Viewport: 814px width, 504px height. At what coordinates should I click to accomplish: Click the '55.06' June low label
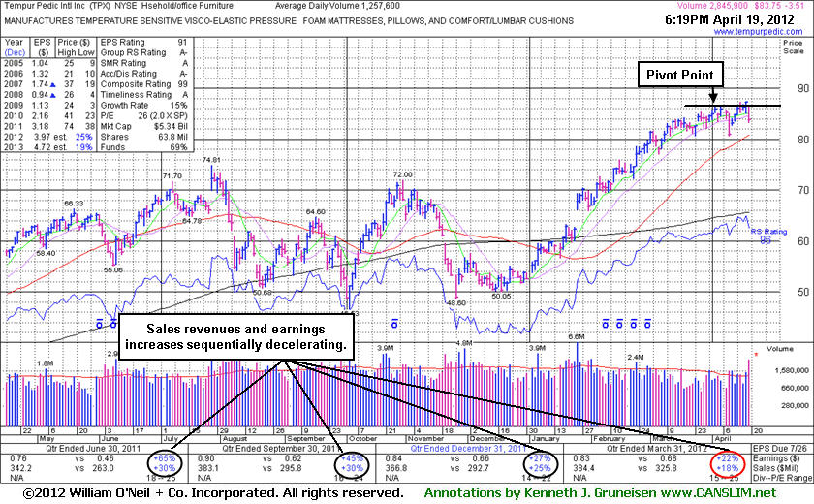(113, 269)
